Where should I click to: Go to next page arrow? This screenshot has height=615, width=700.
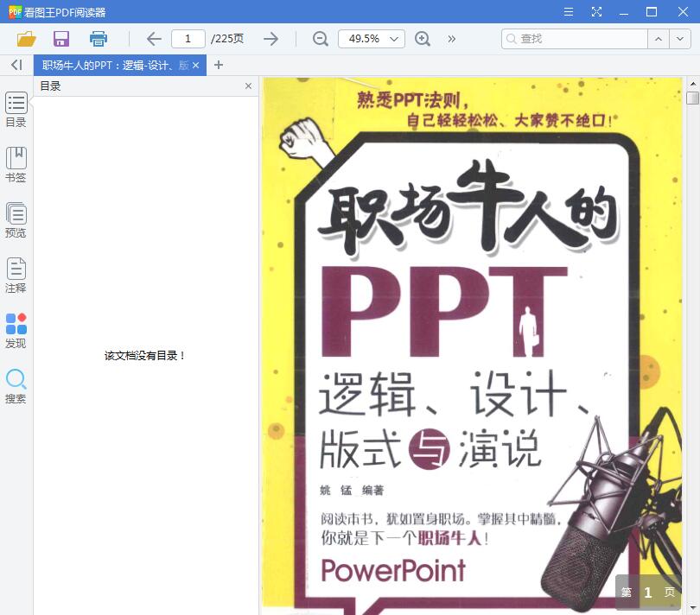pos(270,39)
